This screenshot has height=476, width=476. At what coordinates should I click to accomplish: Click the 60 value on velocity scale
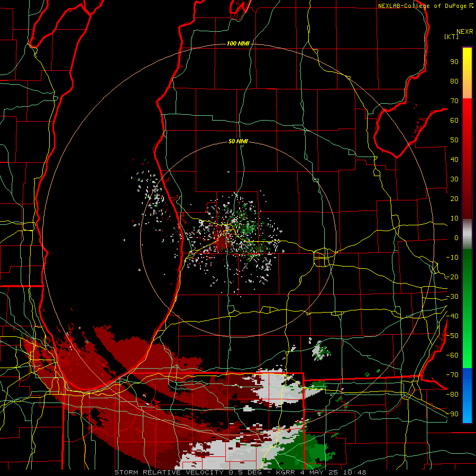[x=454, y=121]
